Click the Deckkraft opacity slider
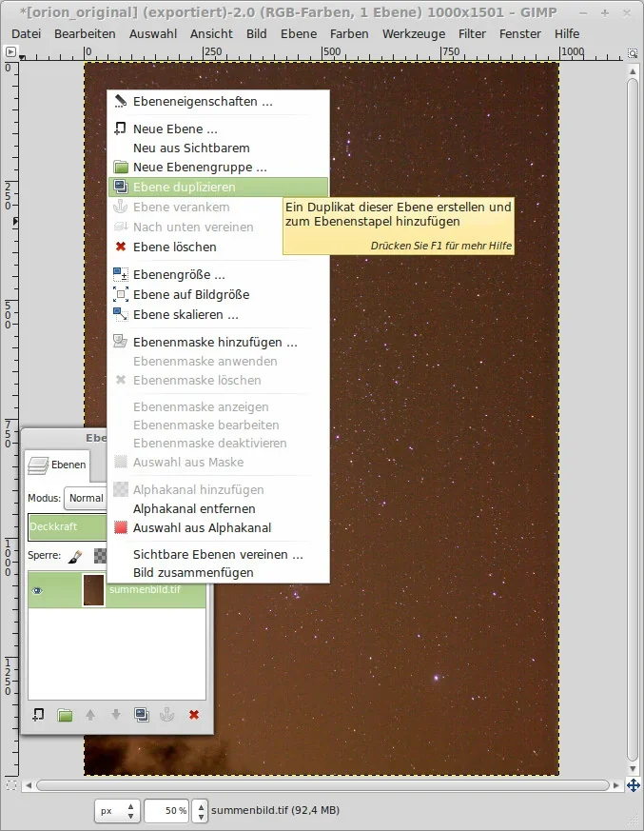This screenshot has width=644, height=831. pos(67,526)
